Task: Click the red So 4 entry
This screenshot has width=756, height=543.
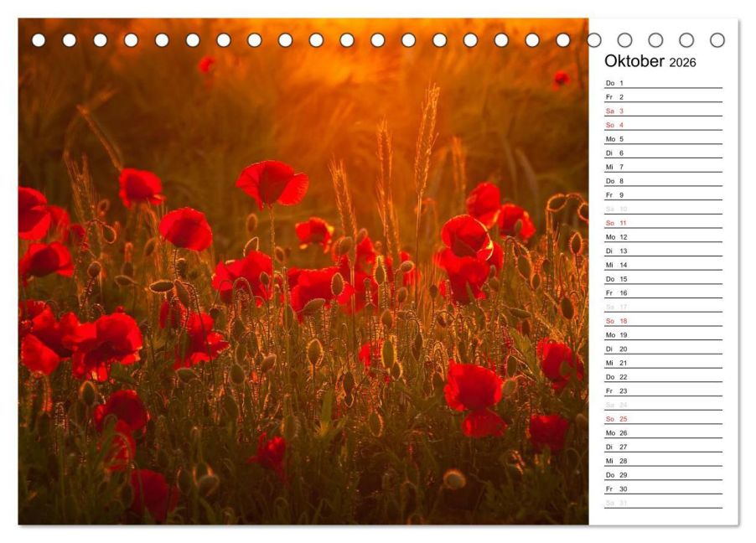Action: click(x=664, y=125)
